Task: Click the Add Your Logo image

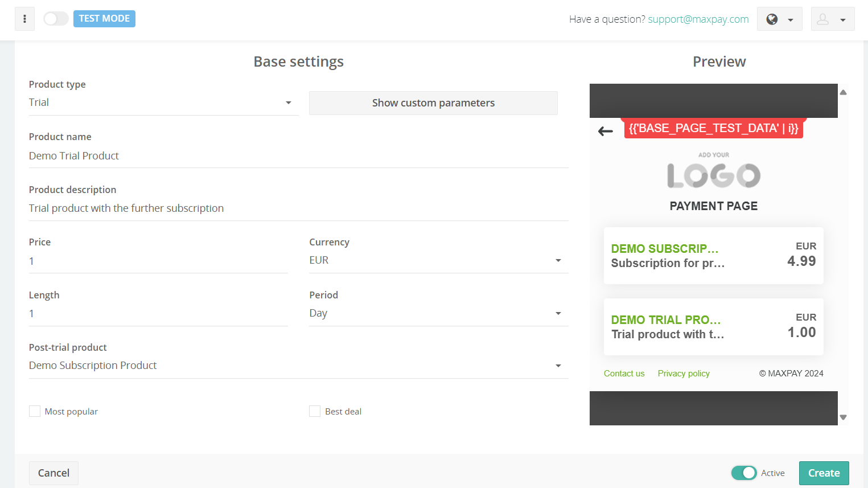Action: click(714, 171)
